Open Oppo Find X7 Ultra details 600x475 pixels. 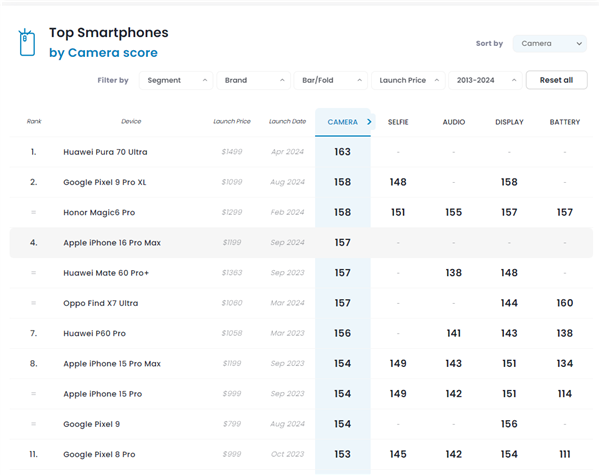click(101, 303)
